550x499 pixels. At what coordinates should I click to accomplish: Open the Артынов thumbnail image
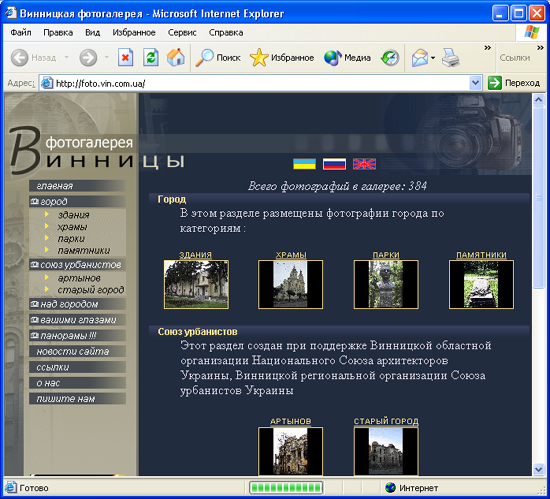290,451
